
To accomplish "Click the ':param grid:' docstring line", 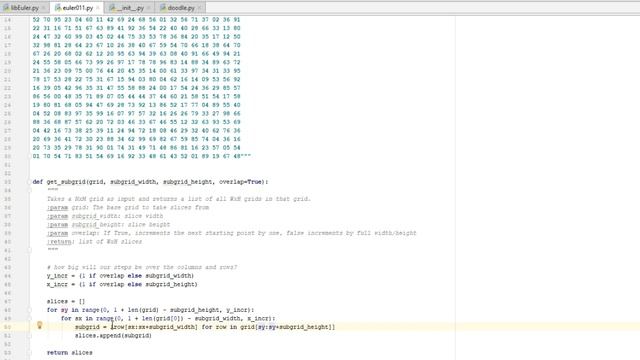I will 128,207.
